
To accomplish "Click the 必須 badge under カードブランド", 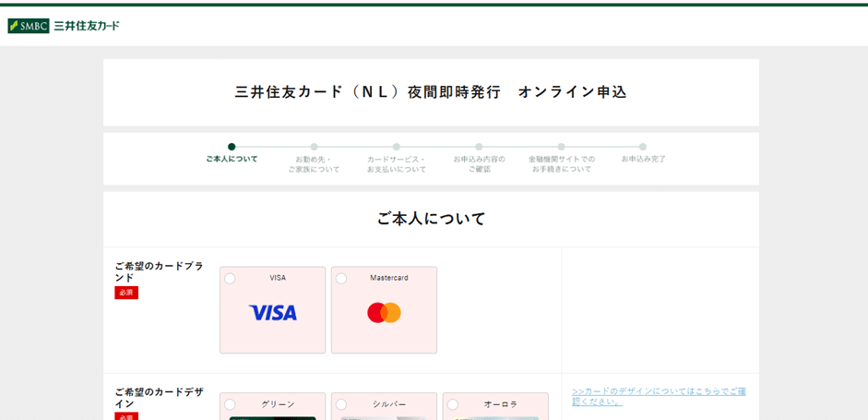I will pos(126,293).
